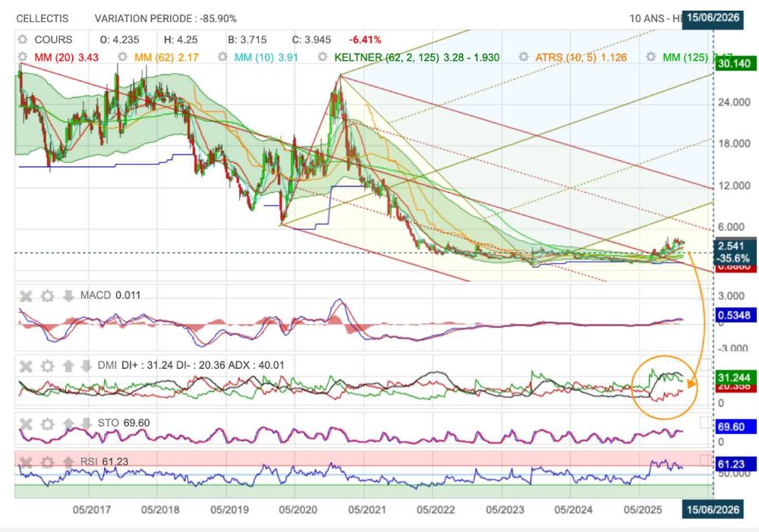Open settings gear for ATRS indicator

tap(523, 57)
